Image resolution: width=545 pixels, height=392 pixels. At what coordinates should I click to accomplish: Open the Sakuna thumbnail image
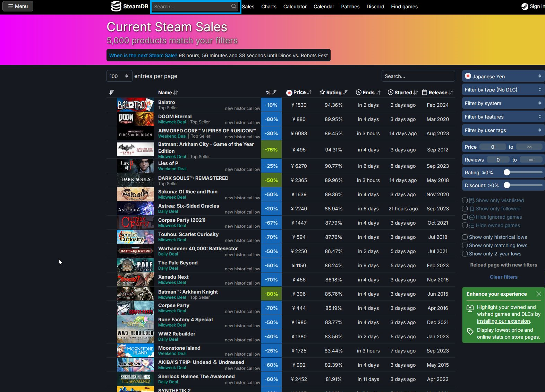coord(135,194)
